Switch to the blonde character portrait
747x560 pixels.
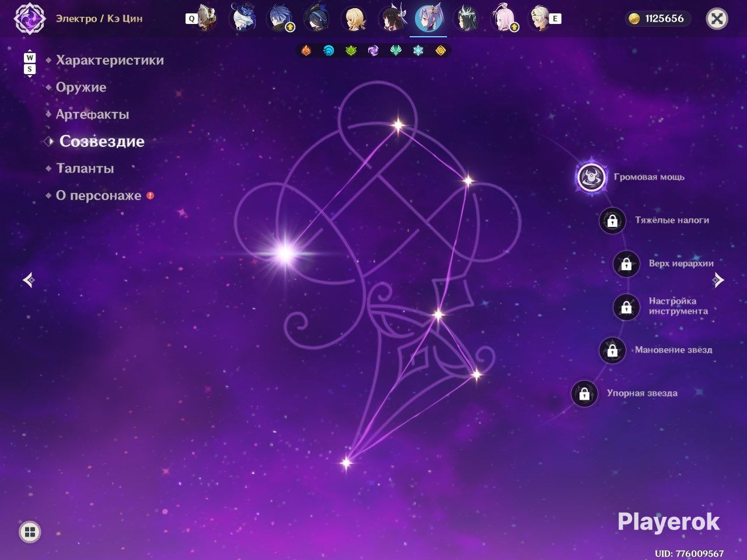pyautogui.click(x=354, y=19)
